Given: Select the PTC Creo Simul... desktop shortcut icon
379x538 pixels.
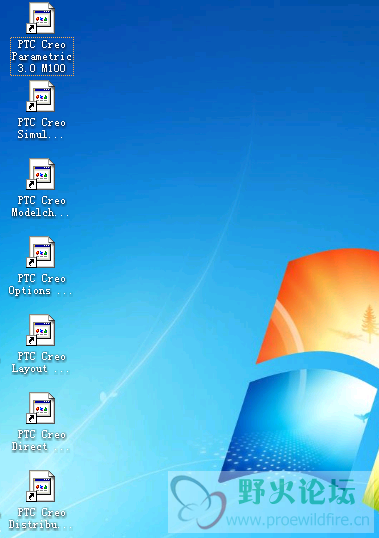Looking at the screenshot, I should pos(40,96).
